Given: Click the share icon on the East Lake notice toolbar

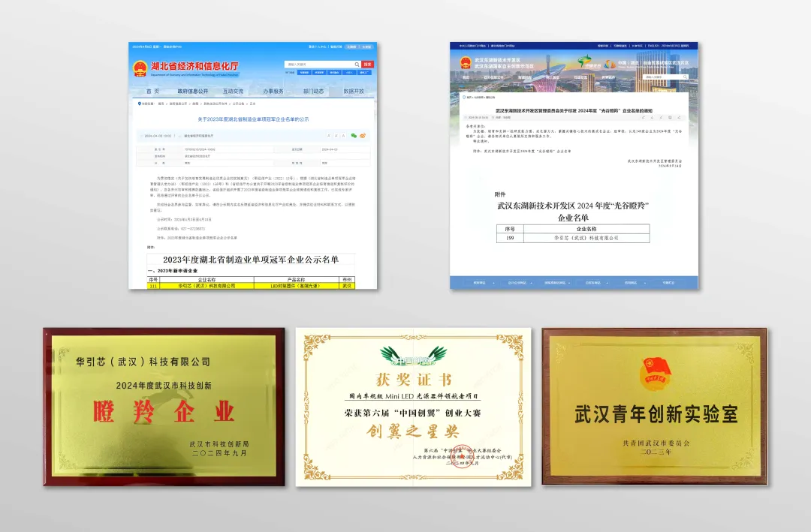Looking at the screenshot, I should 679,117.
